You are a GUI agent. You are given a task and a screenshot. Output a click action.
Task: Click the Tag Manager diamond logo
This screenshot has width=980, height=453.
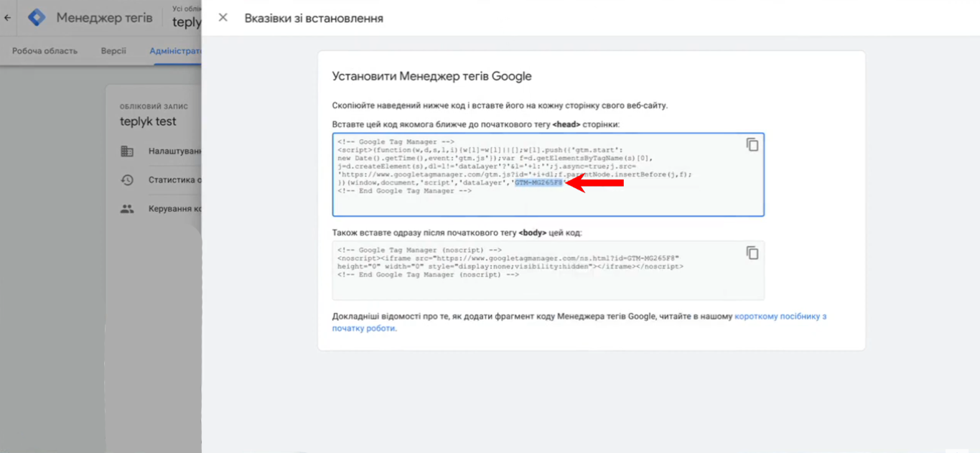[37, 17]
